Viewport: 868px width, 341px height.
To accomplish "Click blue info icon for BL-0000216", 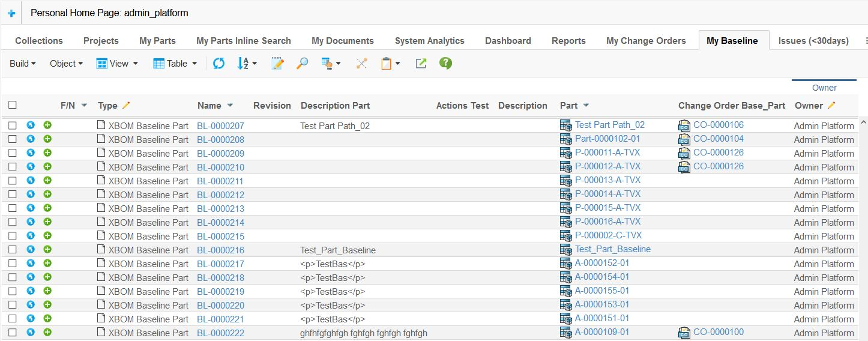I will (31, 250).
